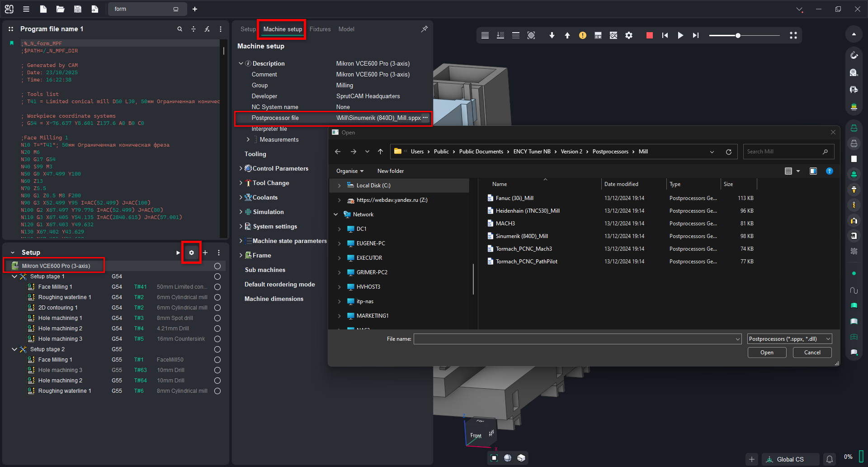
Task: Toggle the circle for Face Milling 1
Action: click(x=217, y=287)
